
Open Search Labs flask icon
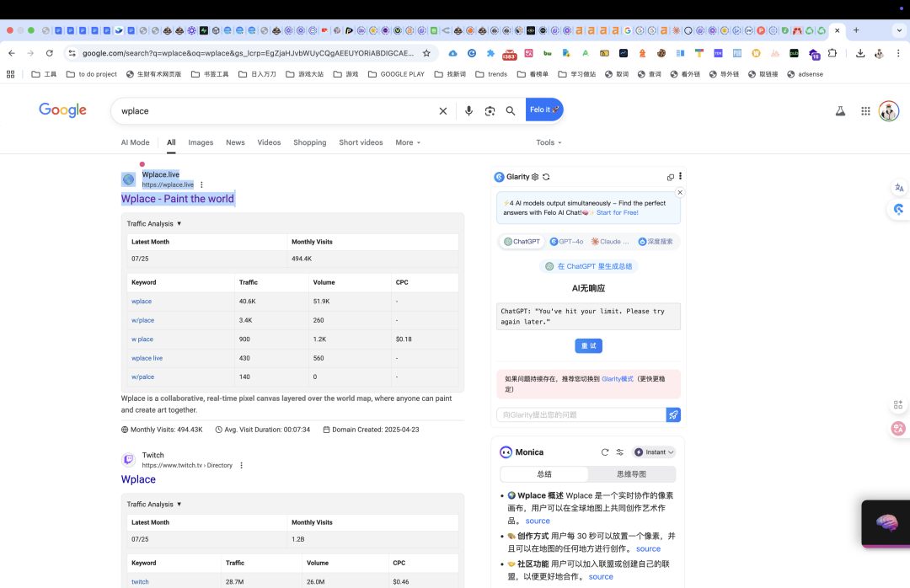coord(840,111)
